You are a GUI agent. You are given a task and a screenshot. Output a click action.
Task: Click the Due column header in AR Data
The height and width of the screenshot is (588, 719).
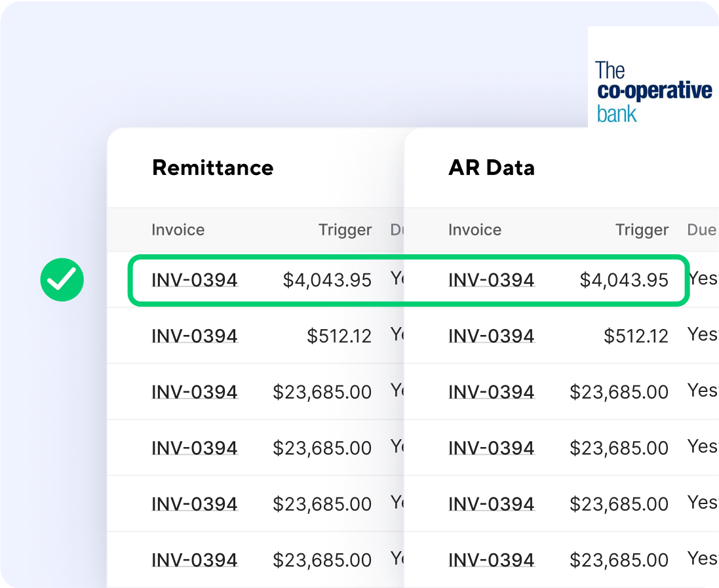pos(701,230)
